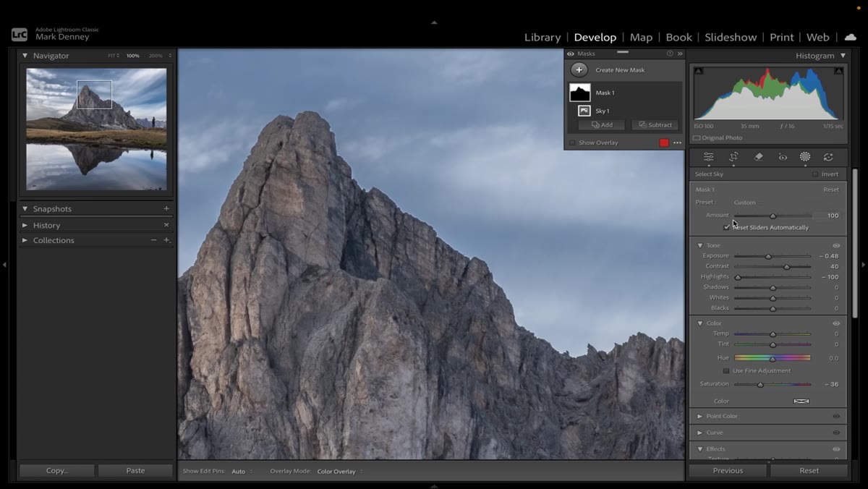Clear history with the X icon
The width and height of the screenshot is (868, 489).
tap(166, 225)
